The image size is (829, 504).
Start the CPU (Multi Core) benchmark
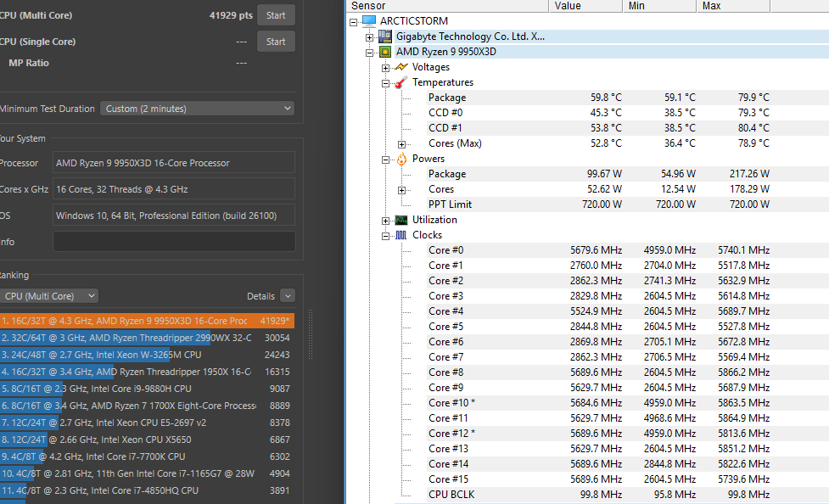[x=276, y=15]
